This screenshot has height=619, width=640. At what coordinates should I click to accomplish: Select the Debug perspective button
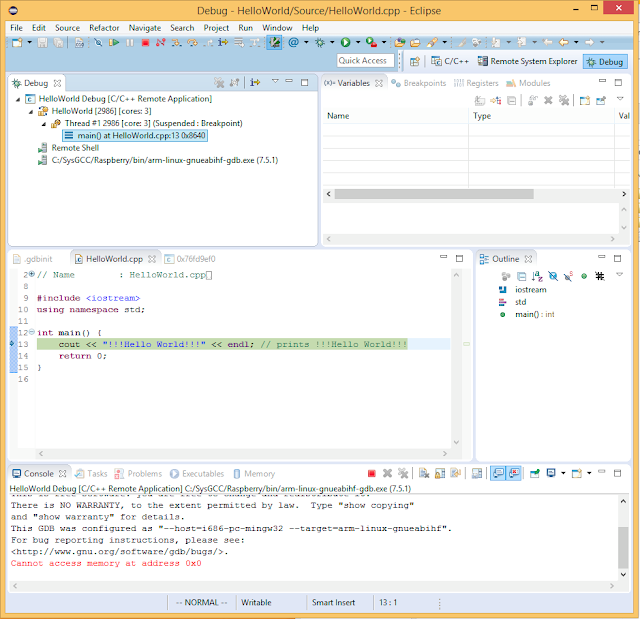605,62
